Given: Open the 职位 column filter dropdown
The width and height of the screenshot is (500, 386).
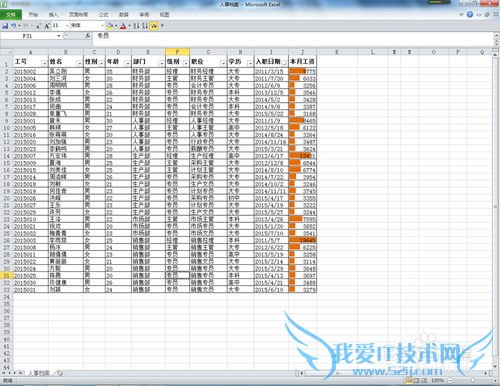Looking at the screenshot, I should pyautogui.click(x=223, y=63).
